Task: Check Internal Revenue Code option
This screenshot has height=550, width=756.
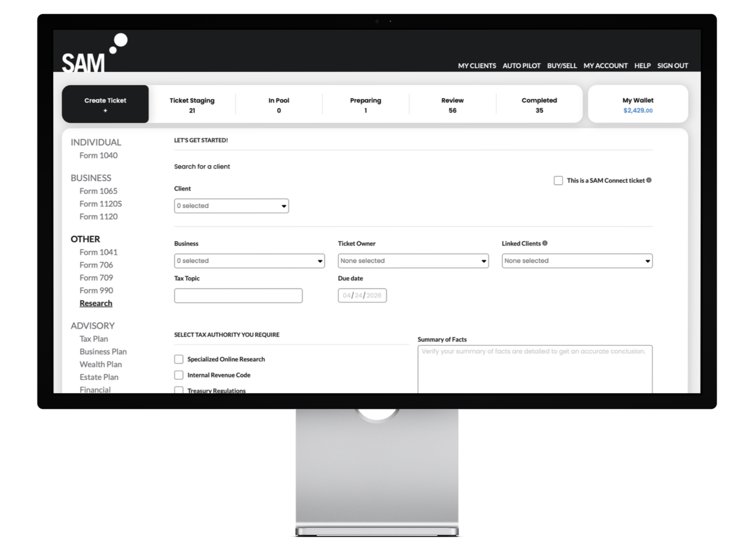Action: [x=179, y=375]
